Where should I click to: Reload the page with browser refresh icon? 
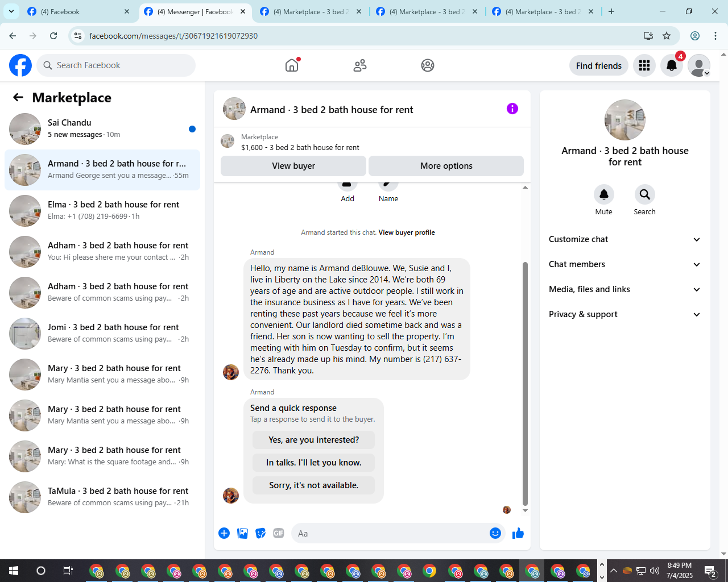click(x=53, y=36)
